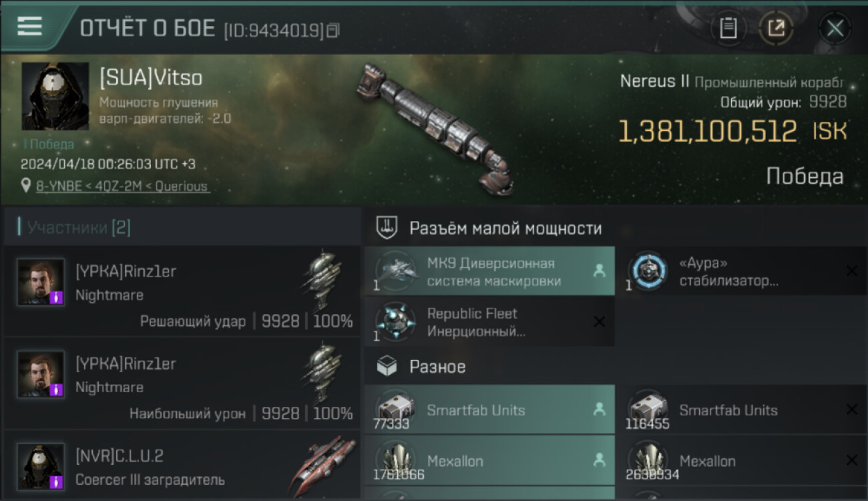View the Nereus II ship image
The height and width of the screenshot is (501, 868).
(x=434, y=129)
